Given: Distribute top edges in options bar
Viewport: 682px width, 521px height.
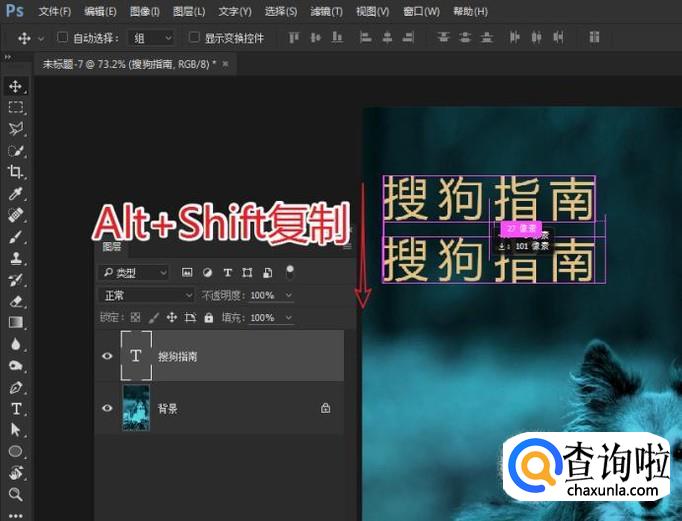Looking at the screenshot, I should 443,38.
